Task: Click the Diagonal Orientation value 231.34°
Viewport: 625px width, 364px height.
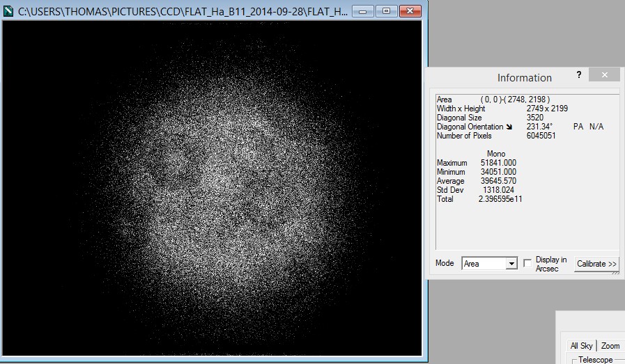Action: [x=539, y=127]
